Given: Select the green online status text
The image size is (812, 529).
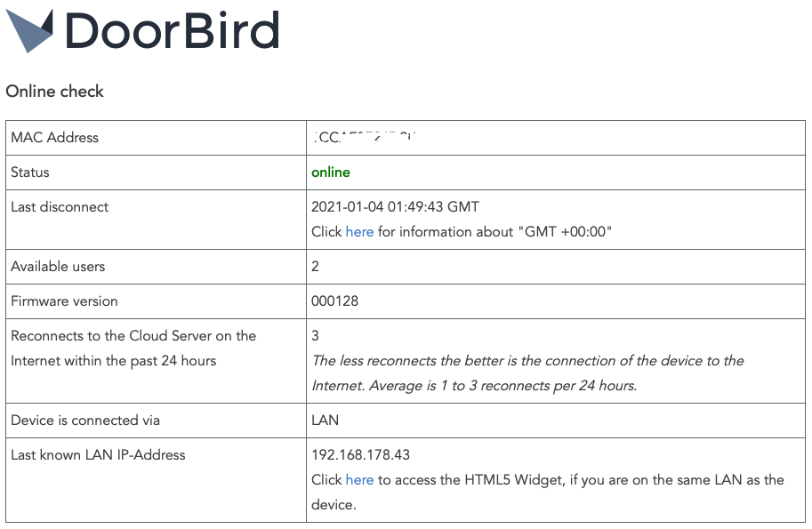Looking at the screenshot, I should coord(330,172).
